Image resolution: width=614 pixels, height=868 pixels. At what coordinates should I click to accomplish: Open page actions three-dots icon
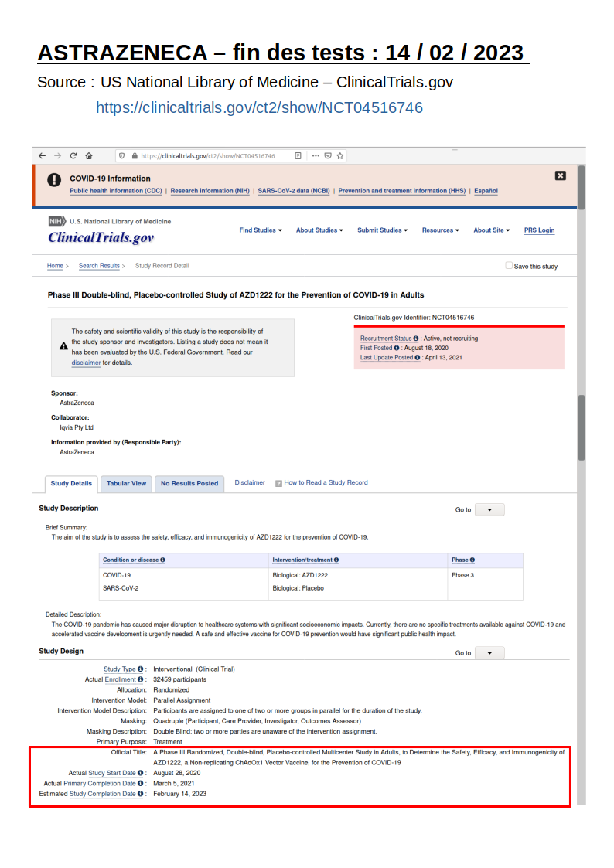[316, 155]
